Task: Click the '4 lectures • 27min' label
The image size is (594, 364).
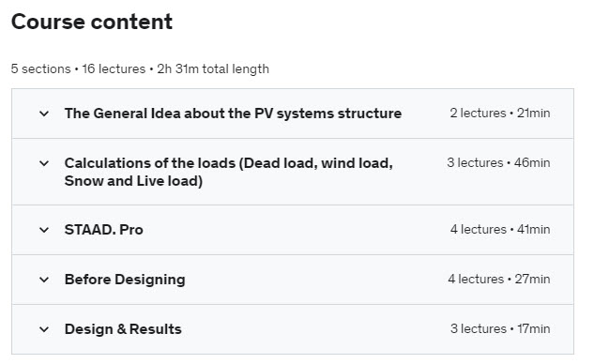Action: click(499, 279)
